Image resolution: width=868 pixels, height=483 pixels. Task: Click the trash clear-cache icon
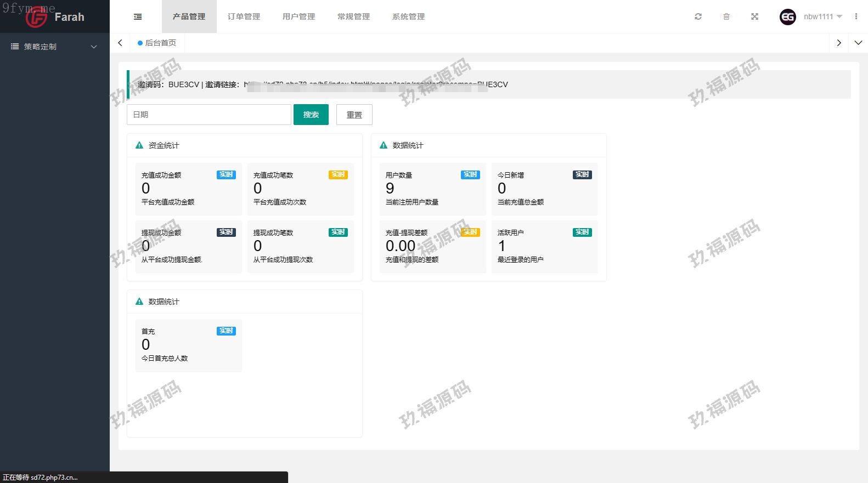tap(726, 16)
